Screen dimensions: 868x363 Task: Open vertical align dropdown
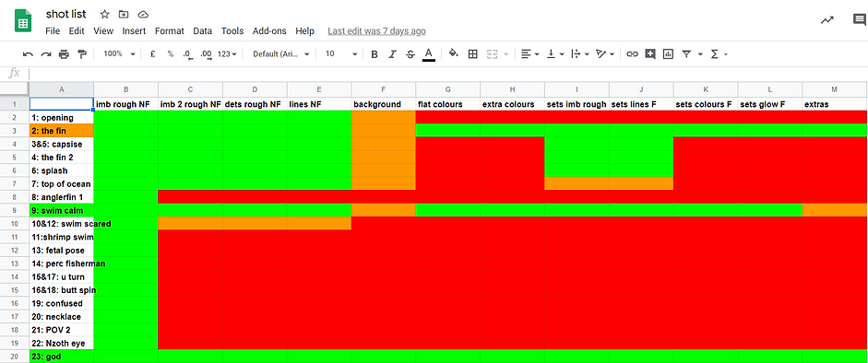click(555, 54)
